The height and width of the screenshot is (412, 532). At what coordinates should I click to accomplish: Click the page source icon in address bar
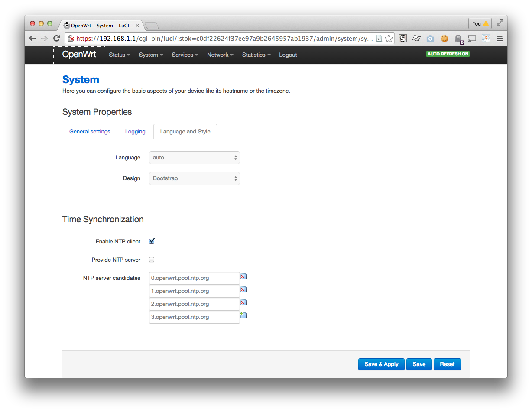pyautogui.click(x=379, y=39)
